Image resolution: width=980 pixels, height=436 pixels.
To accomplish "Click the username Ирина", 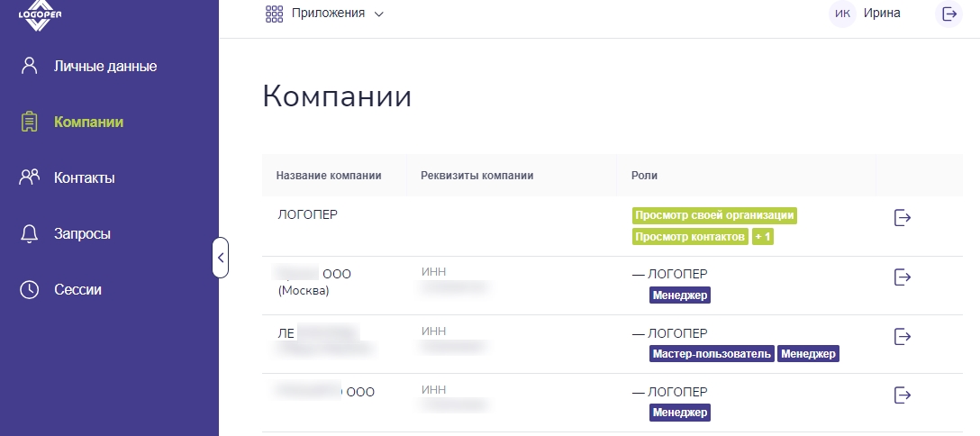I will pyautogui.click(x=882, y=14).
